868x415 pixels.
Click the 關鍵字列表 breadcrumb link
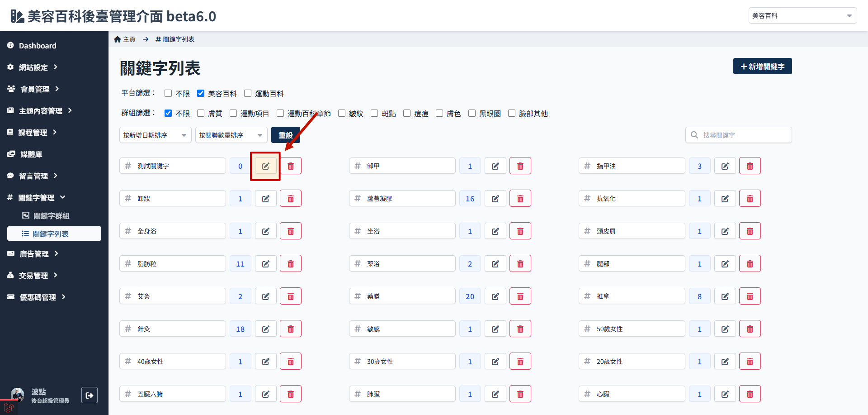[175, 39]
